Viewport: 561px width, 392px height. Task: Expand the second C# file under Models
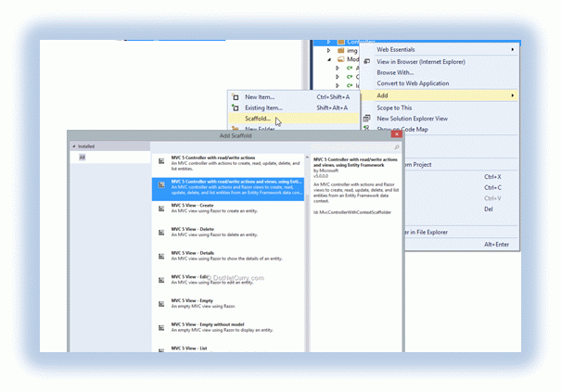point(337,77)
